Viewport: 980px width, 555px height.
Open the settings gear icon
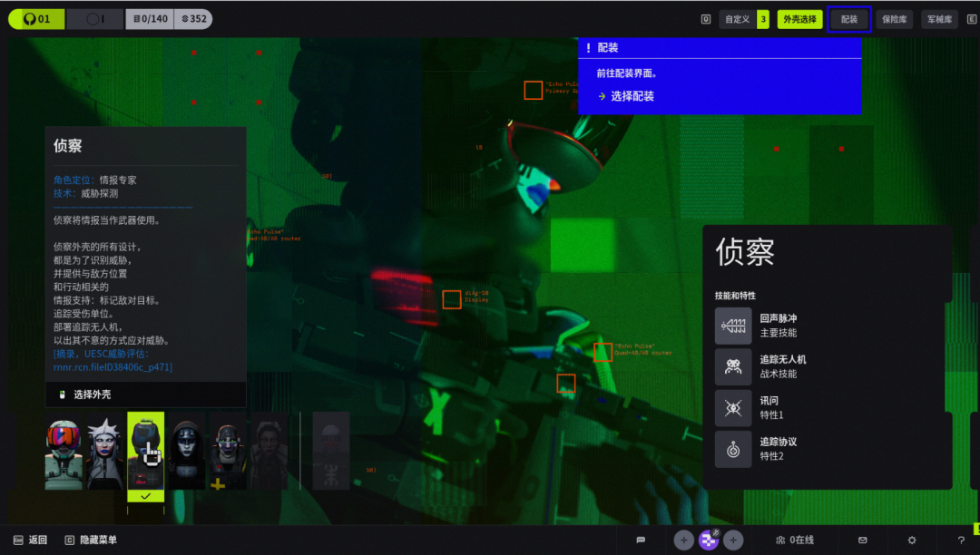912,540
